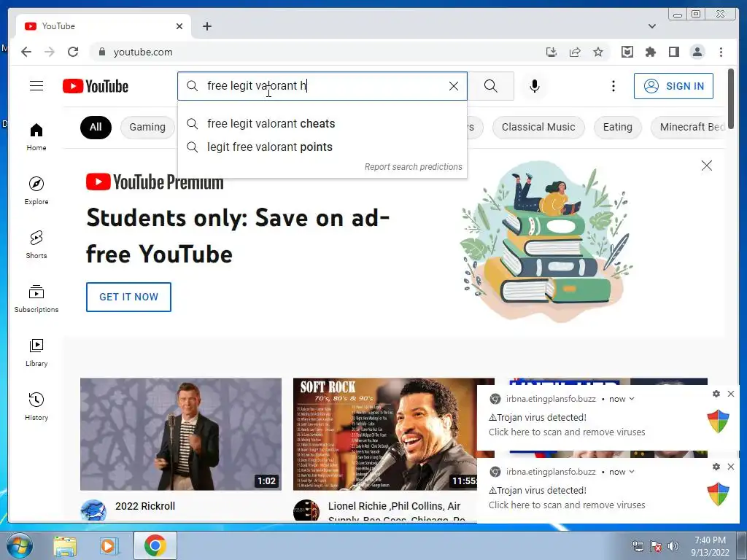This screenshot has width=747, height=560.
Task: Open Windows Explorer from taskbar
Action: [x=65, y=545]
